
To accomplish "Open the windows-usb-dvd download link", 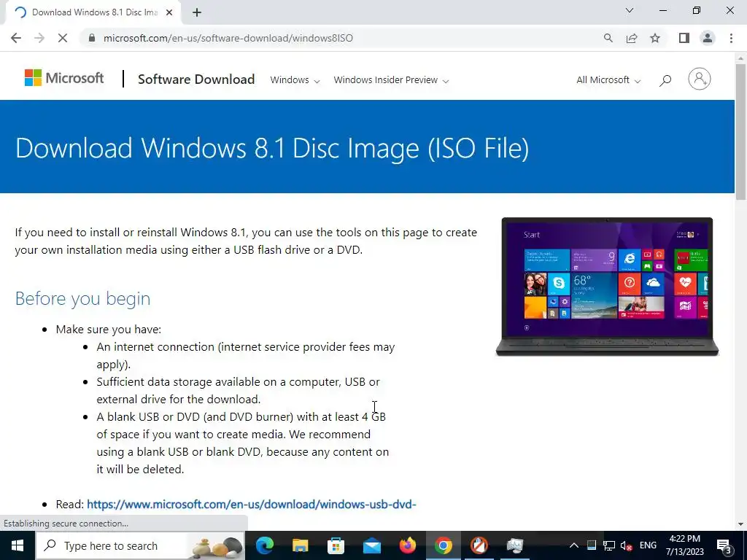I will click(252, 504).
